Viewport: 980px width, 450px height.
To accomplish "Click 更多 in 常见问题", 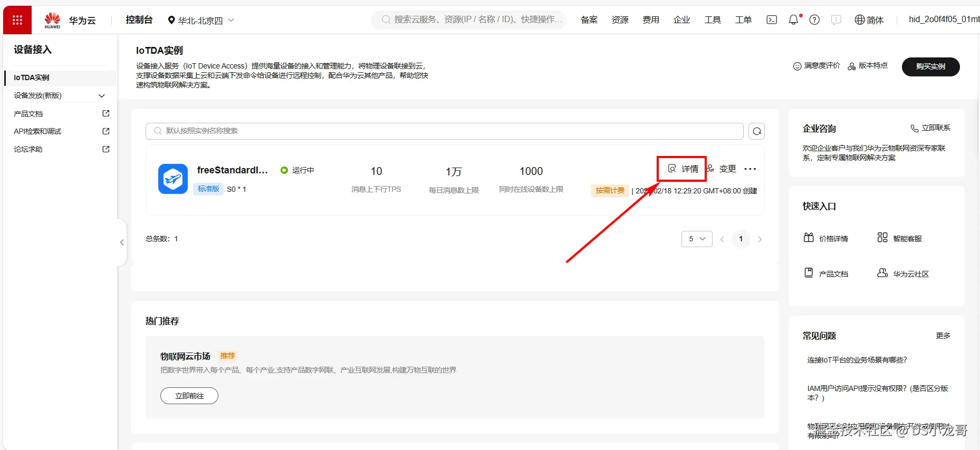I will [943, 336].
